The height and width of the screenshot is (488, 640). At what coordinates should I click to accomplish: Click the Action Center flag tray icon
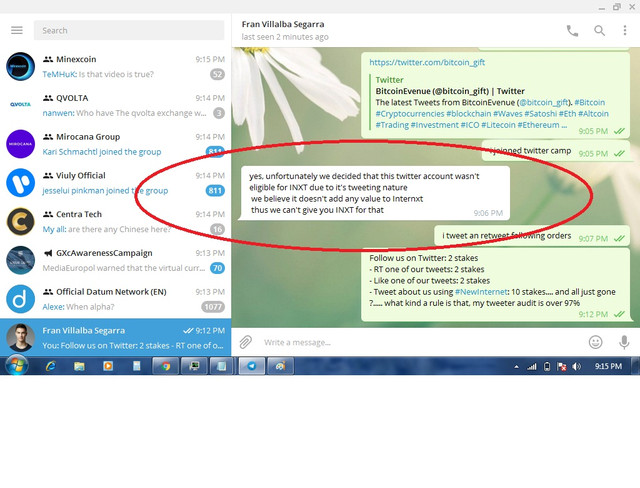pyautogui.click(x=562, y=366)
